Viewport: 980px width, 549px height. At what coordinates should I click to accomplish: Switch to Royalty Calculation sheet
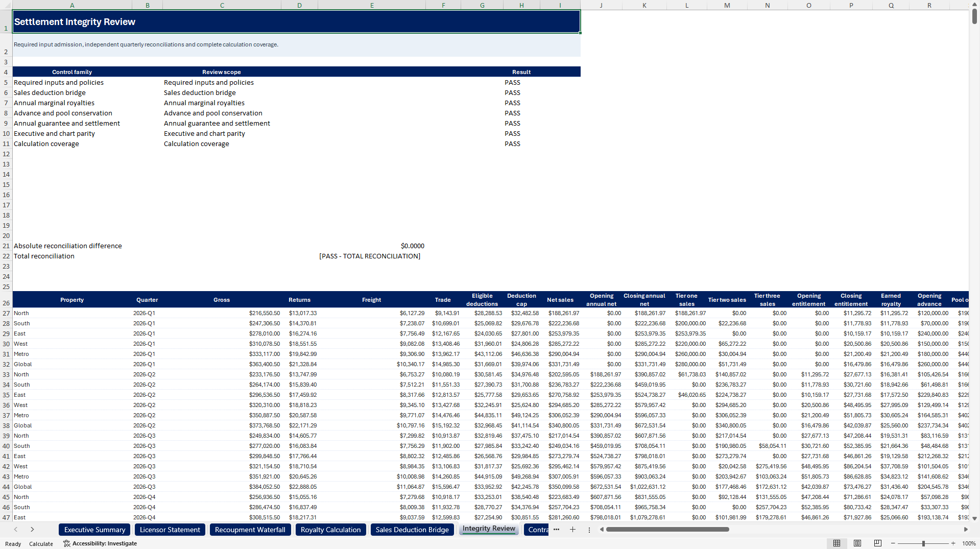331,530
